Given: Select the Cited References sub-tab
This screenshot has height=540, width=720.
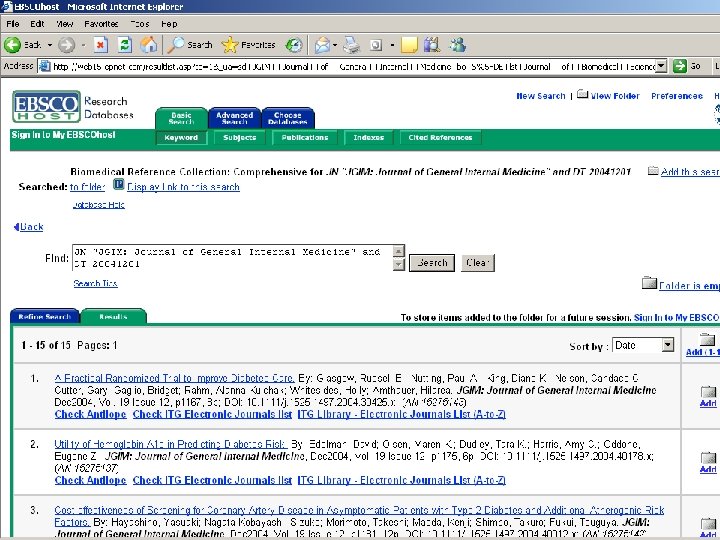Looking at the screenshot, I should (x=440, y=137).
